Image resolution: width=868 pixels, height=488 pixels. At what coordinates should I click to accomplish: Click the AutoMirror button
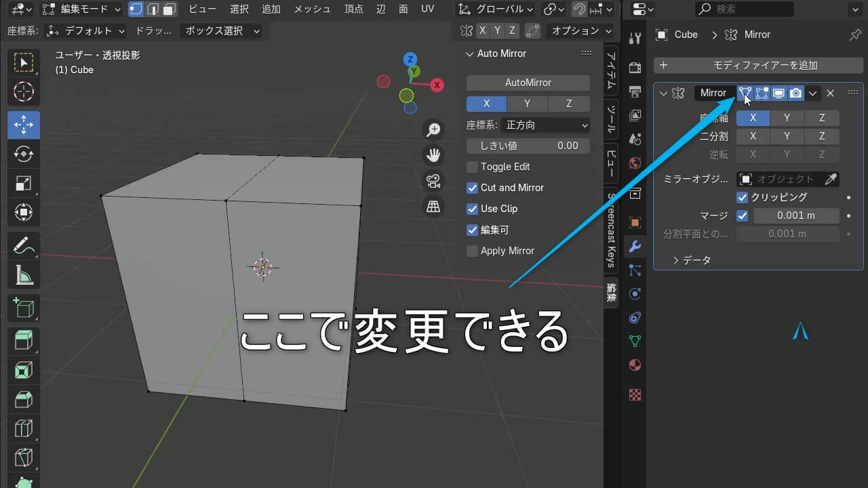click(x=528, y=82)
